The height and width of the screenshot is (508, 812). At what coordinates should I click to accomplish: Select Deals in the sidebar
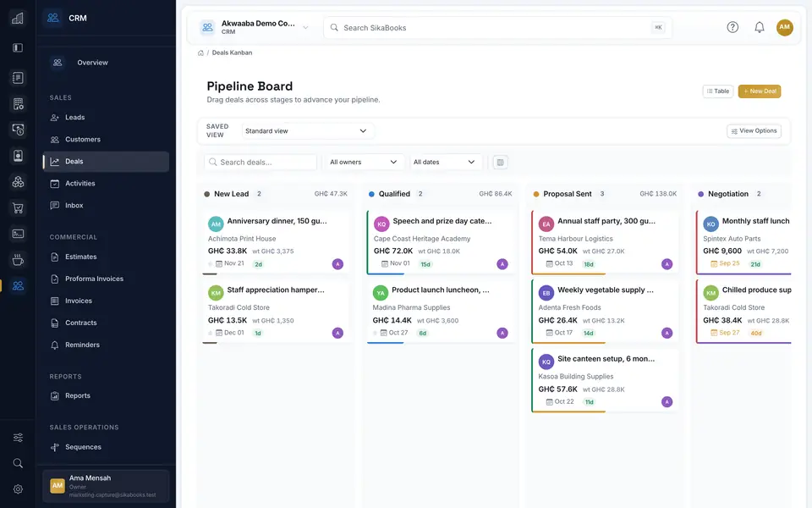point(106,162)
